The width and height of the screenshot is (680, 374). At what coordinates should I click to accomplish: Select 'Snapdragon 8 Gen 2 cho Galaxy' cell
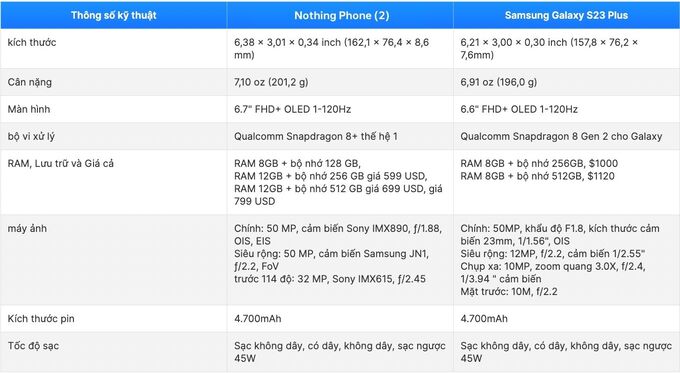(561, 137)
